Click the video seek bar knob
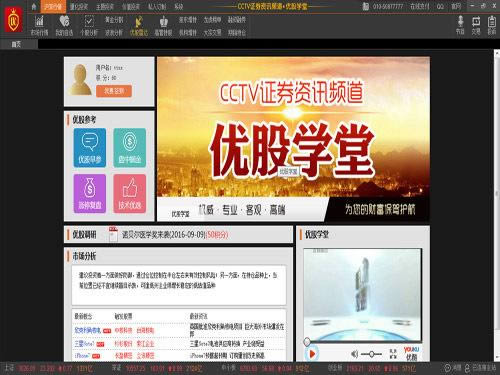The height and width of the screenshot is (375, 500). click(x=307, y=341)
